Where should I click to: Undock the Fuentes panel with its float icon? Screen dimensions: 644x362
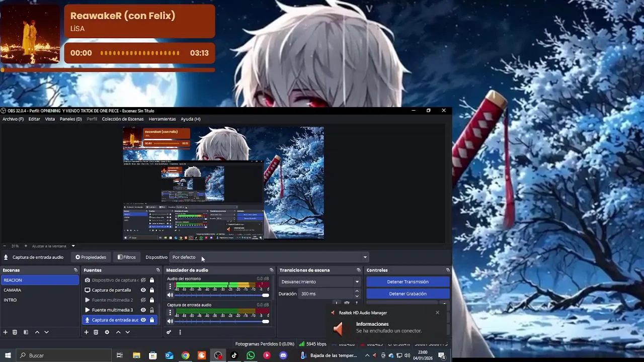coord(158,270)
